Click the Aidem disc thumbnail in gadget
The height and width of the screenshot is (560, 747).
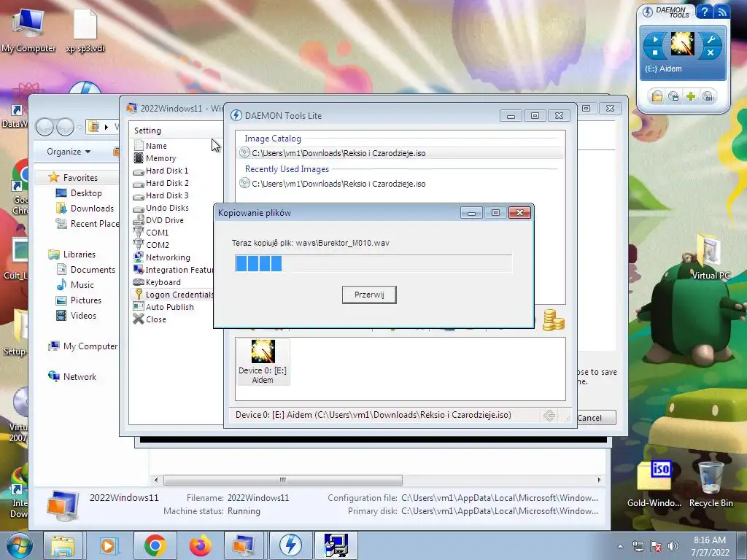tap(683, 44)
